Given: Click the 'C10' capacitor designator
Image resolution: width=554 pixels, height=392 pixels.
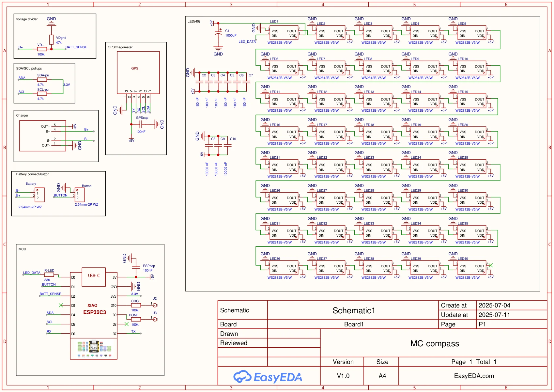Looking at the screenshot, I should pyautogui.click(x=233, y=139).
